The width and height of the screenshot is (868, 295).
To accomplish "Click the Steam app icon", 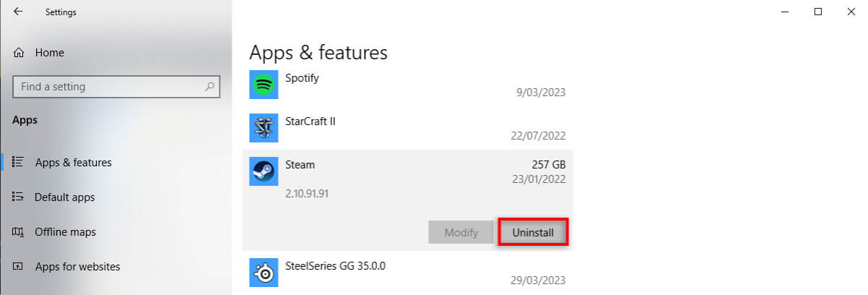I will (263, 171).
